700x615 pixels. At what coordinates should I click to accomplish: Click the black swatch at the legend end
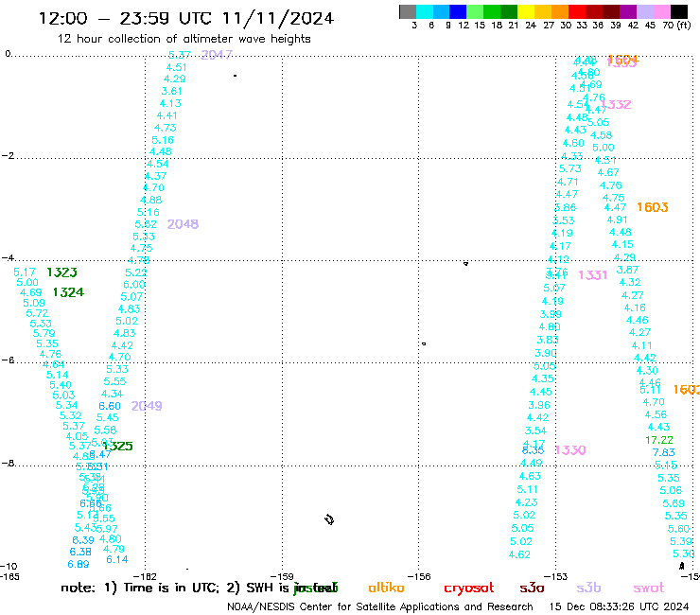coord(679,11)
